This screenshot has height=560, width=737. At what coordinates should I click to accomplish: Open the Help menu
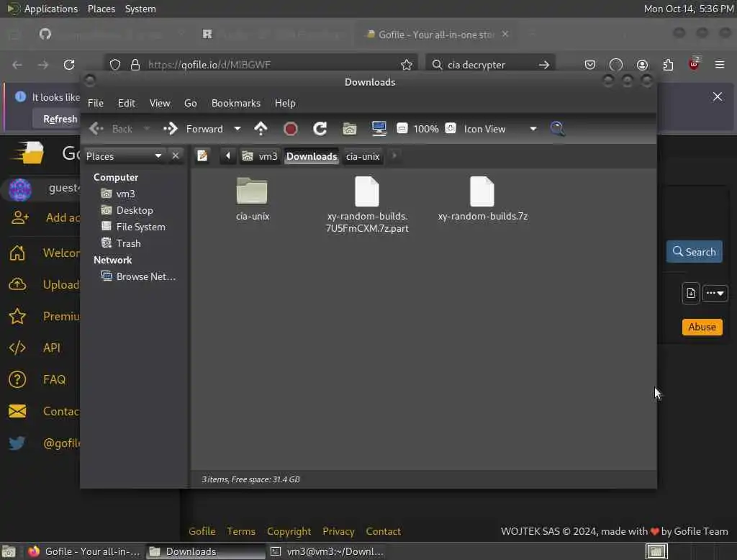tap(285, 103)
